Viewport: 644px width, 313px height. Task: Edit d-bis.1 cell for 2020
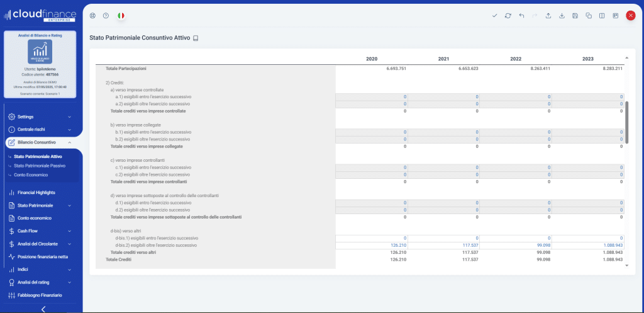372,238
